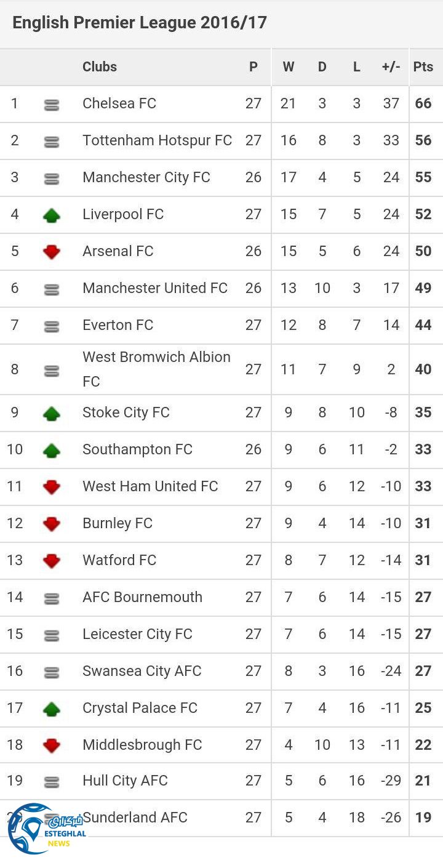Image resolution: width=443 pixels, height=868 pixels.
Task: Open Chelsea FC club link
Action: click(119, 103)
